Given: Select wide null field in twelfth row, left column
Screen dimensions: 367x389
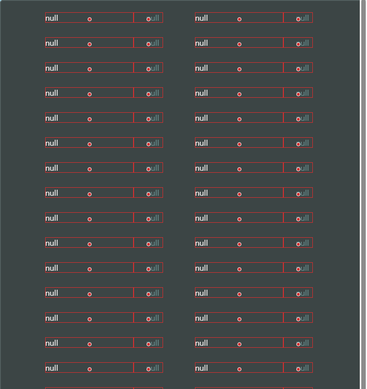Looking at the screenshot, I should point(89,293).
